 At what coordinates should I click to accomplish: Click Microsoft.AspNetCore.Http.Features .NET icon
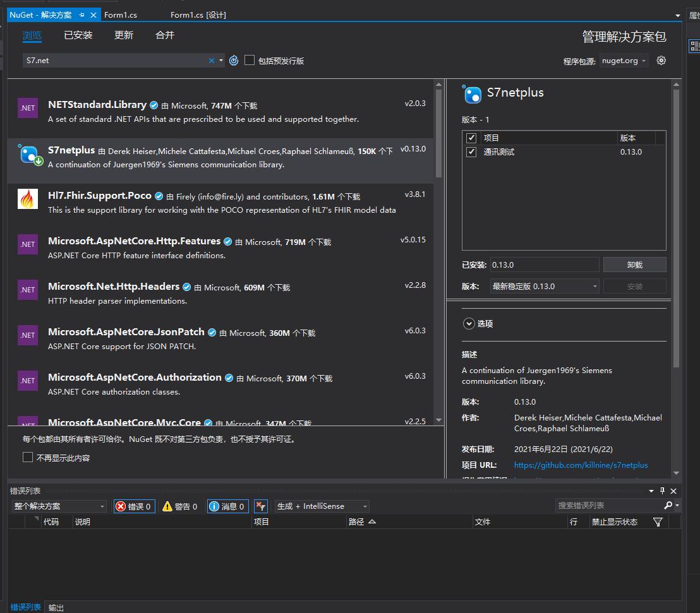coord(28,244)
